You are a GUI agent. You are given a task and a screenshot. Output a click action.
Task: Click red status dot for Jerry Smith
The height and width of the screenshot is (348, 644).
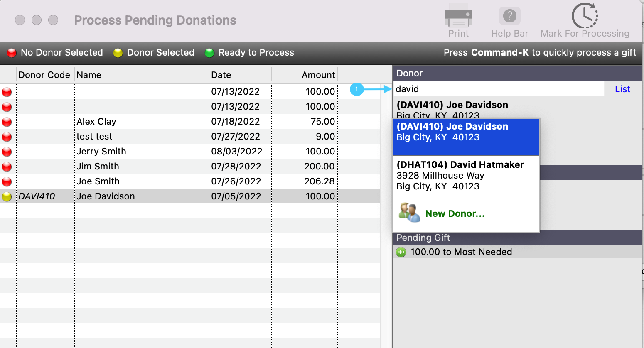(x=7, y=152)
